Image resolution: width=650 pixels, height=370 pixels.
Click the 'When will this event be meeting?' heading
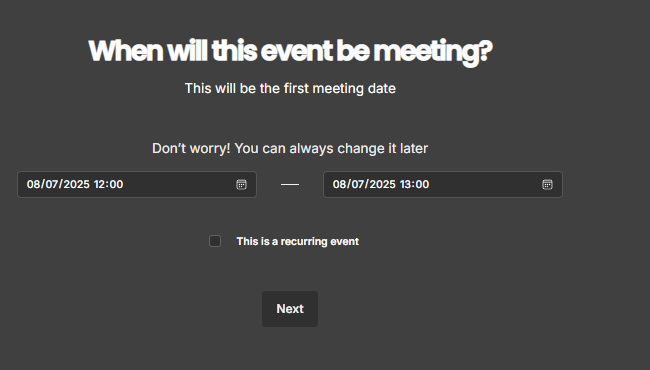pyautogui.click(x=290, y=51)
